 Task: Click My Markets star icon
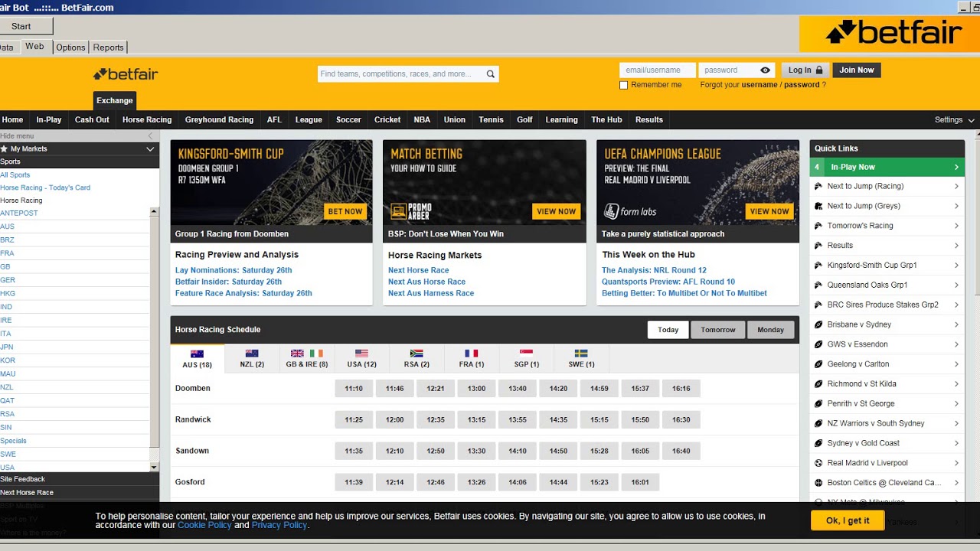tap(4, 149)
